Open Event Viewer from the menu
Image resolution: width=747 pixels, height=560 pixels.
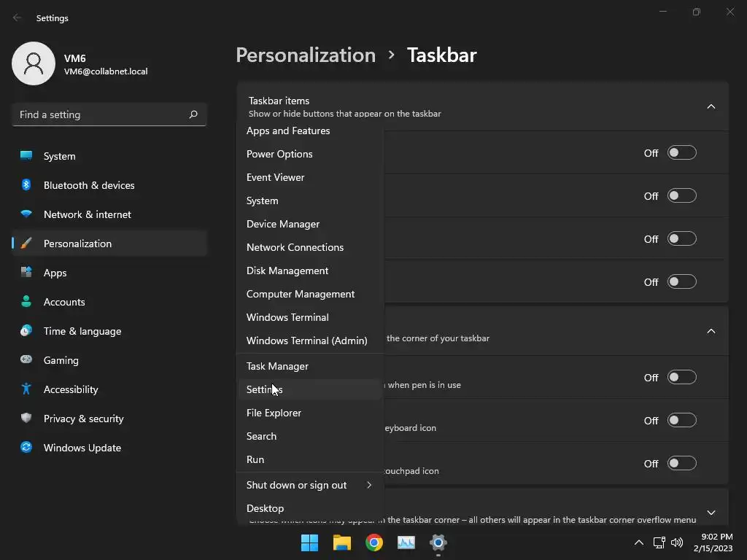pos(309,177)
